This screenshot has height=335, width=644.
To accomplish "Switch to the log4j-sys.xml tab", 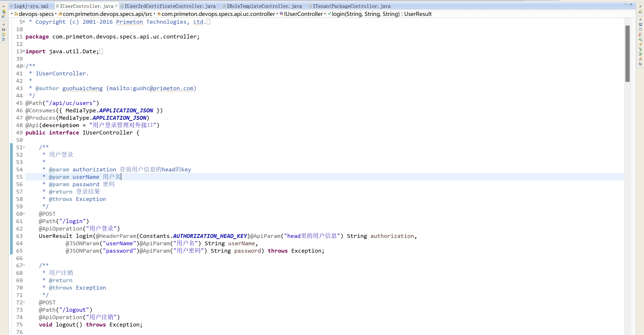I will 31,6.
